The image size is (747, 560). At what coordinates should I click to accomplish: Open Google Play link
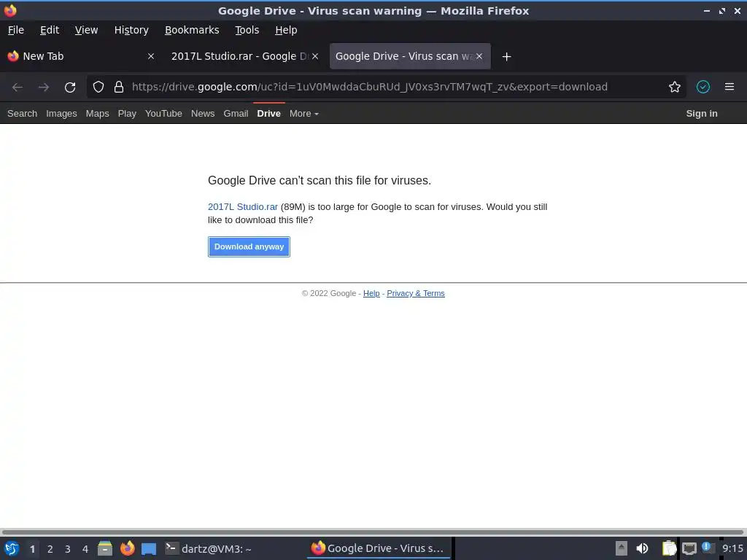point(127,113)
